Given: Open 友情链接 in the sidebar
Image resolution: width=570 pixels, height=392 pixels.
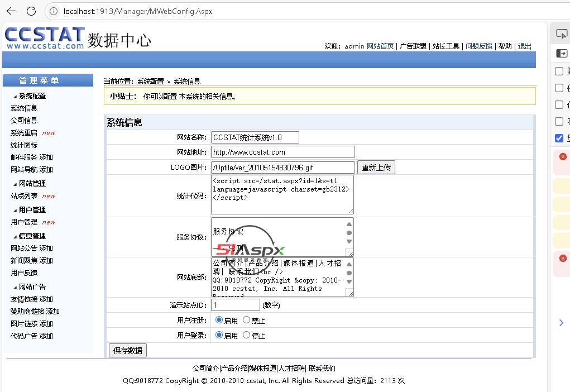Looking at the screenshot, I should coord(24,299).
